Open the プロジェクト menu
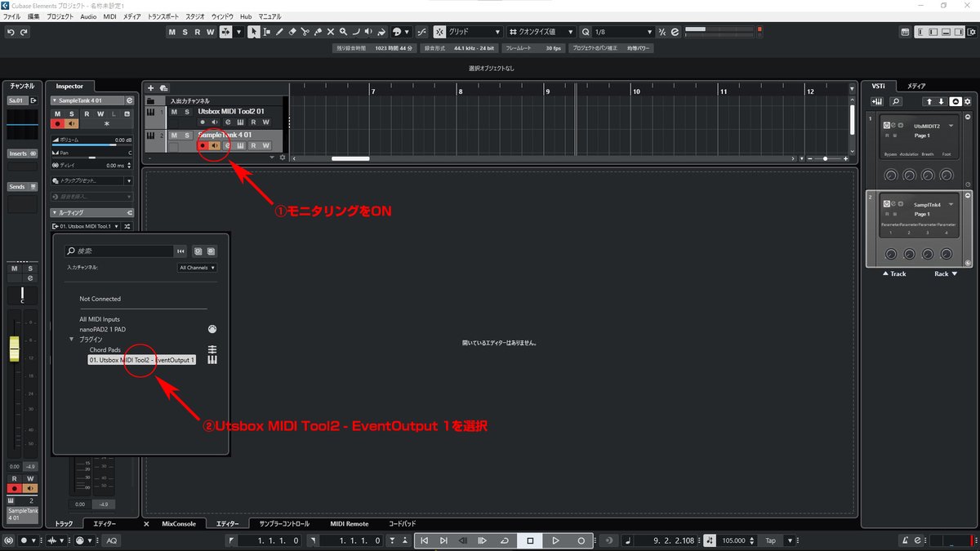This screenshot has width=980, height=551. pos(60,16)
